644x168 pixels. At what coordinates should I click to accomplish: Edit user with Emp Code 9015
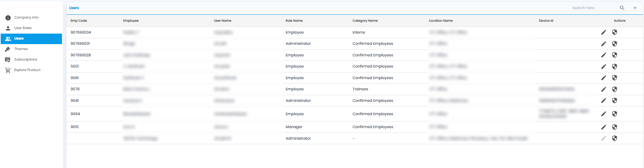[x=603, y=127]
